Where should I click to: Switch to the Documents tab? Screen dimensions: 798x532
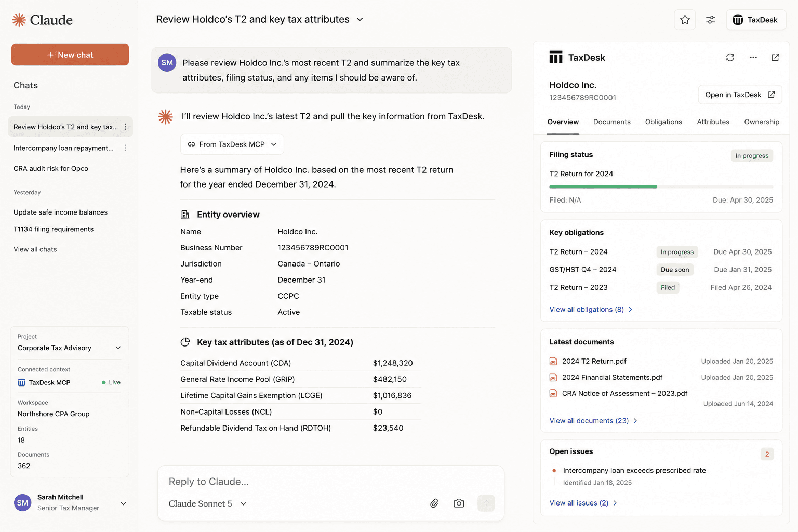tap(611, 122)
